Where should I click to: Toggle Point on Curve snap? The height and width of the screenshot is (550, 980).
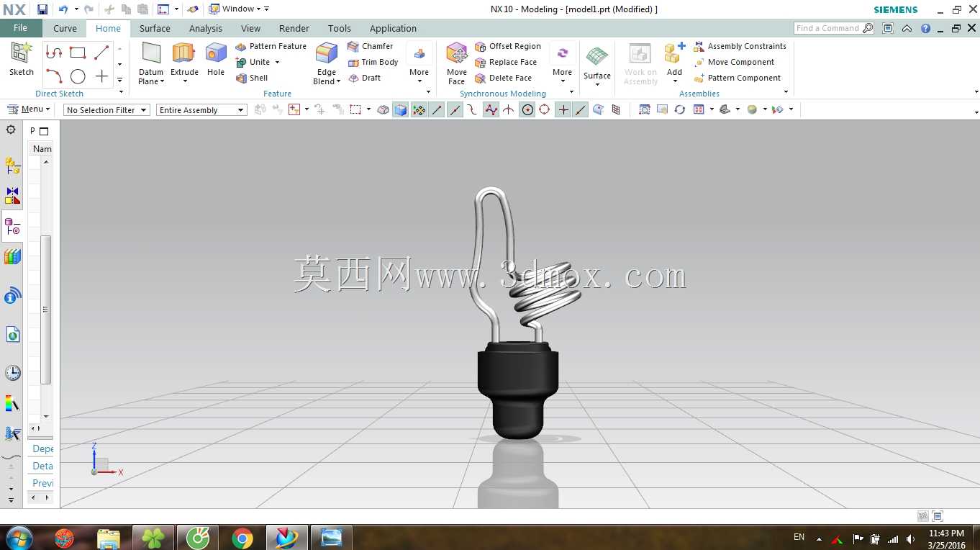[581, 110]
